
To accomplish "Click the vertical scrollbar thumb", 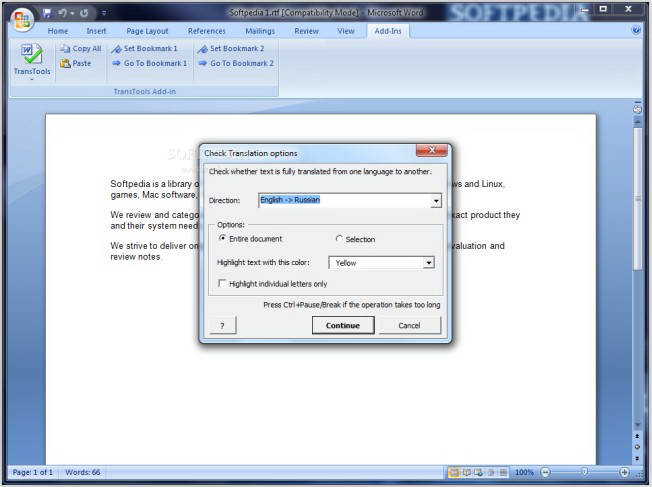I will (x=637, y=199).
